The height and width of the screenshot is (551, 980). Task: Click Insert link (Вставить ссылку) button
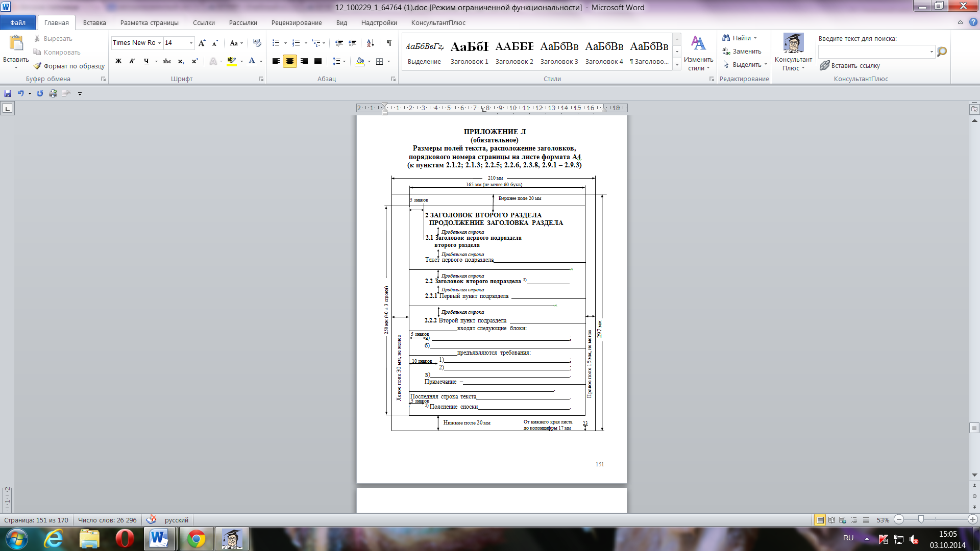pyautogui.click(x=850, y=65)
